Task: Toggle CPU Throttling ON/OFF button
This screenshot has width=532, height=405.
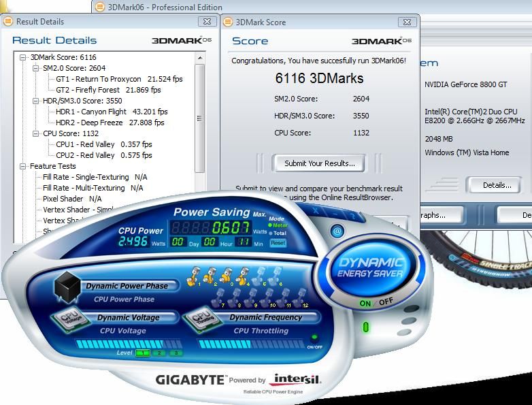Action: coord(314,338)
